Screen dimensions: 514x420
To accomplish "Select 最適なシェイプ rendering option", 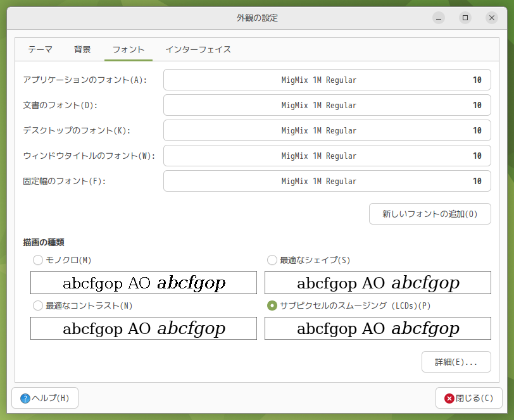I will click(272, 260).
